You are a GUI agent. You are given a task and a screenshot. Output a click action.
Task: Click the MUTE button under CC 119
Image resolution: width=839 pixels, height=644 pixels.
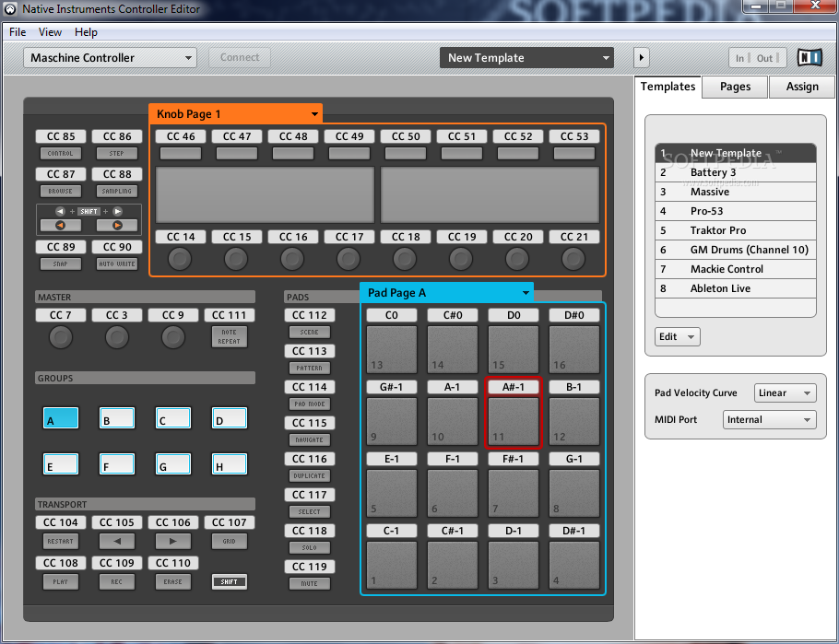pos(309,583)
